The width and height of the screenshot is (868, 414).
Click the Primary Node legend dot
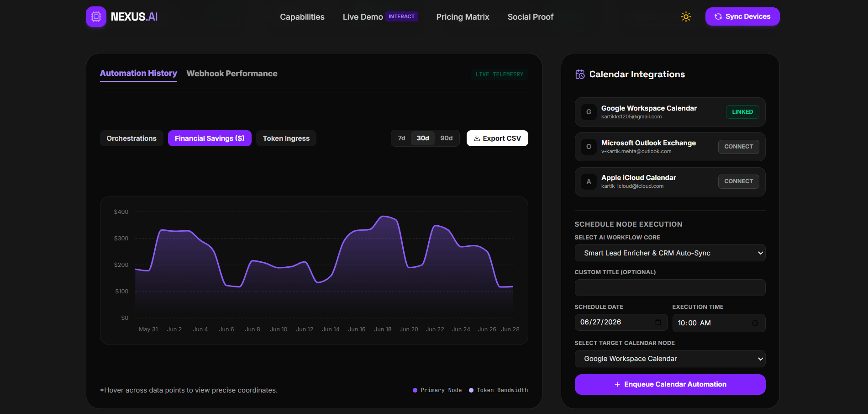pyautogui.click(x=415, y=390)
